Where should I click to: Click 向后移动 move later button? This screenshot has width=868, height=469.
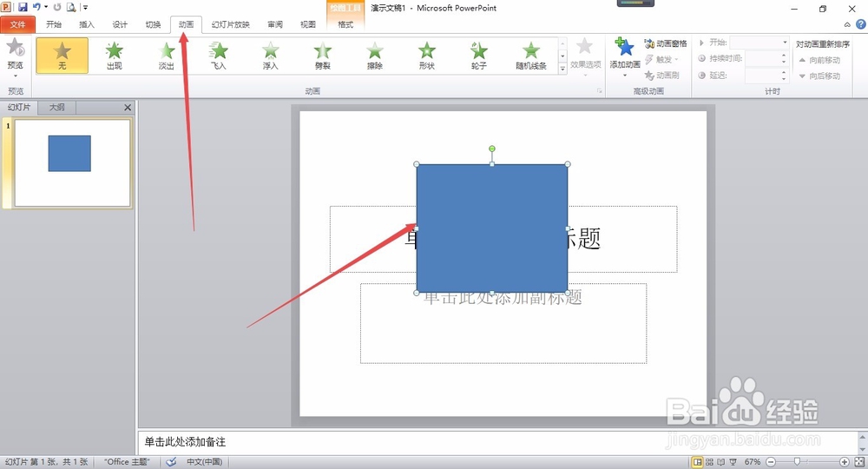819,76
